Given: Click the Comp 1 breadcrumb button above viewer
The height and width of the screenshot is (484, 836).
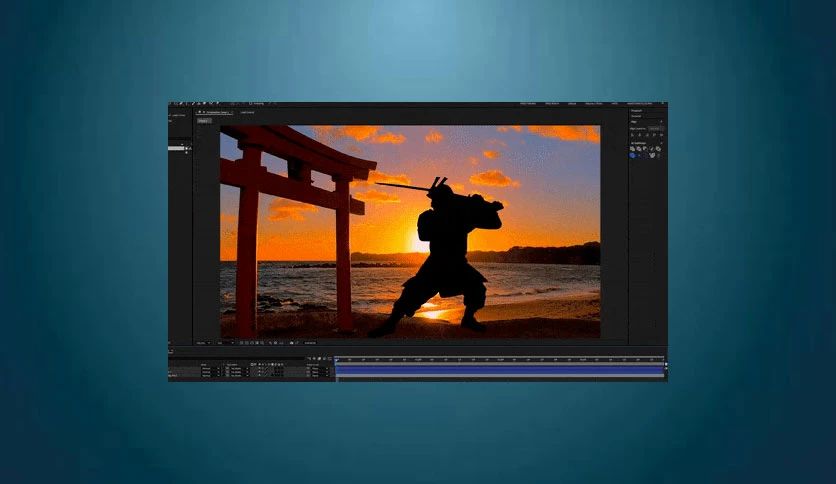Looking at the screenshot, I should pos(204,121).
